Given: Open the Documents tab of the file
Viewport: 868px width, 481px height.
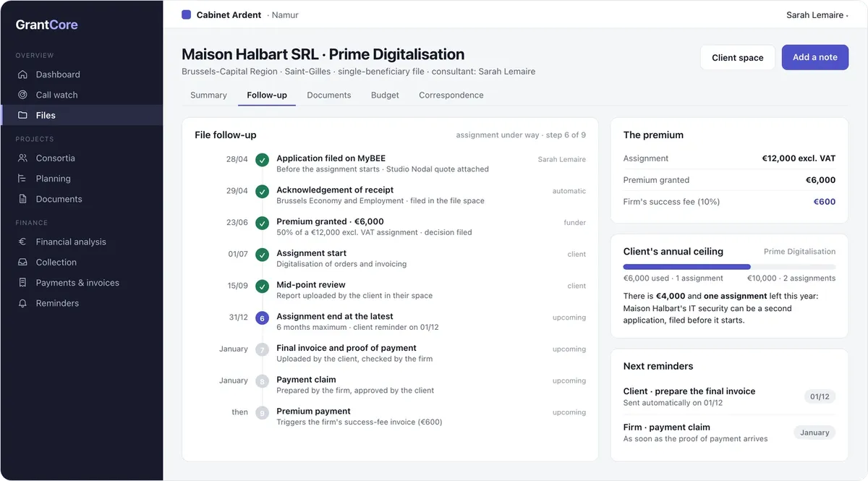Looking at the screenshot, I should coord(329,95).
